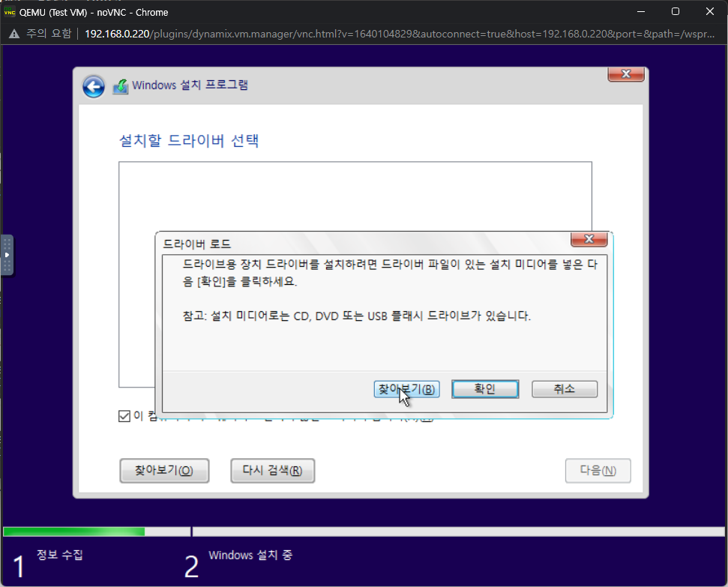Viewport: 728px width, 587px height.
Task: Click the note mentioning CD, DVD or USB
Action: (x=357, y=316)
